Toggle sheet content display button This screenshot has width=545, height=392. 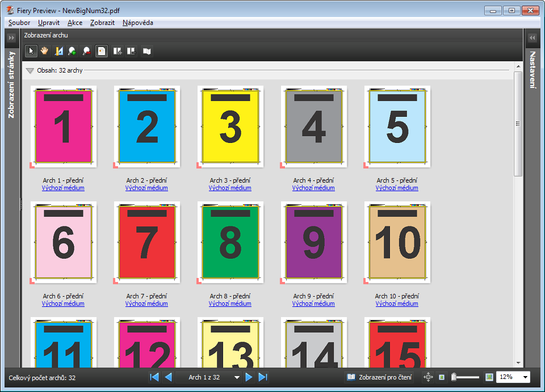tap(102, 52)
